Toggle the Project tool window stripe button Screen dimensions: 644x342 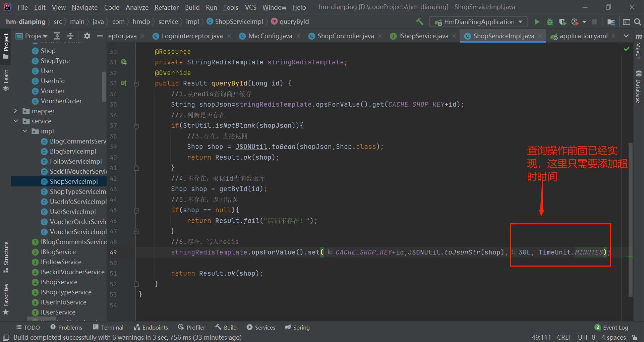[x=6, y=46]
